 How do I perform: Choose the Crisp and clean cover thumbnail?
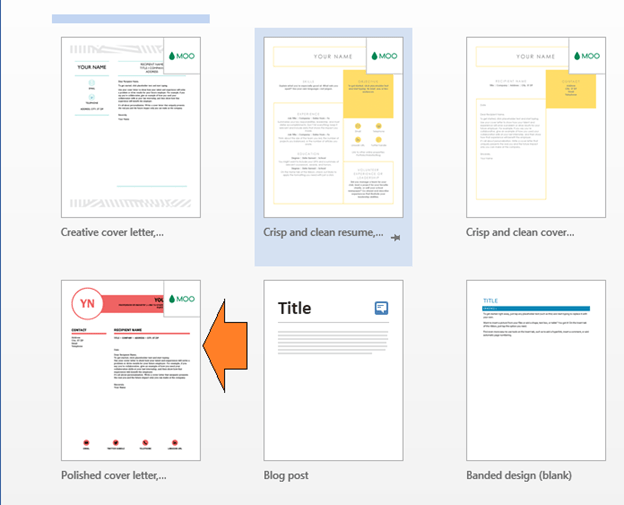coord(535,127)
